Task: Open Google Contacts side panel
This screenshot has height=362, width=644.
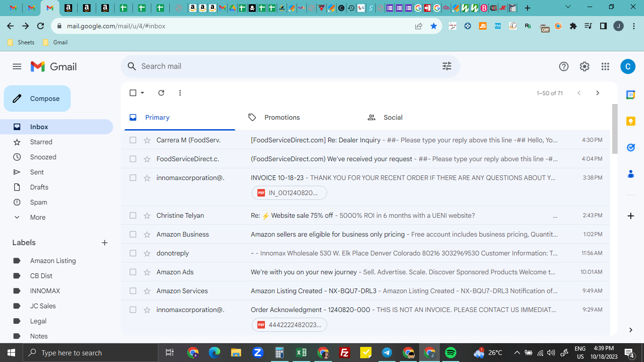Action: 630,174
